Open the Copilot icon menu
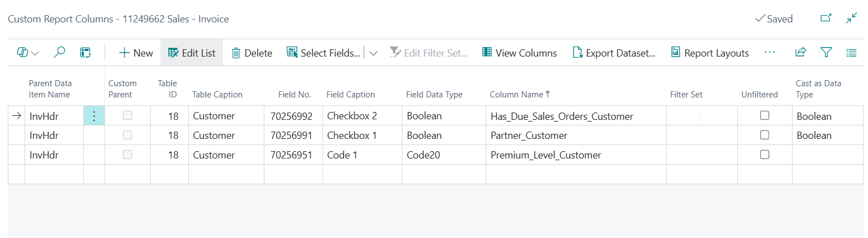868x238 pixels. (27, 53)
